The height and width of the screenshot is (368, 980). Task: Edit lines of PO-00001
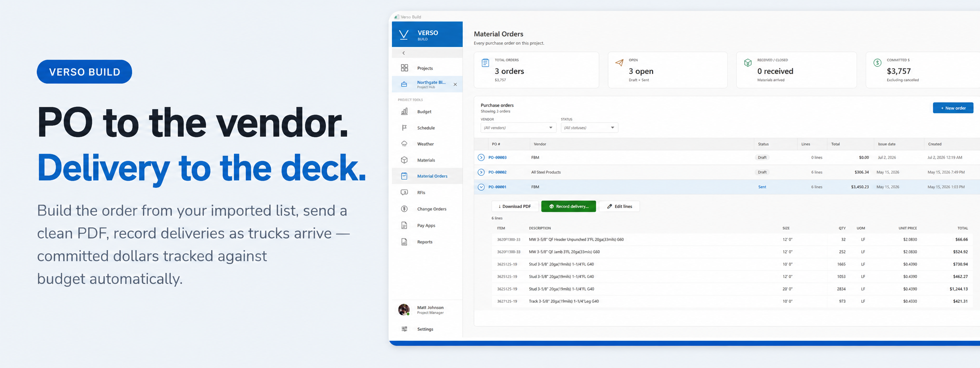(619, 207)
